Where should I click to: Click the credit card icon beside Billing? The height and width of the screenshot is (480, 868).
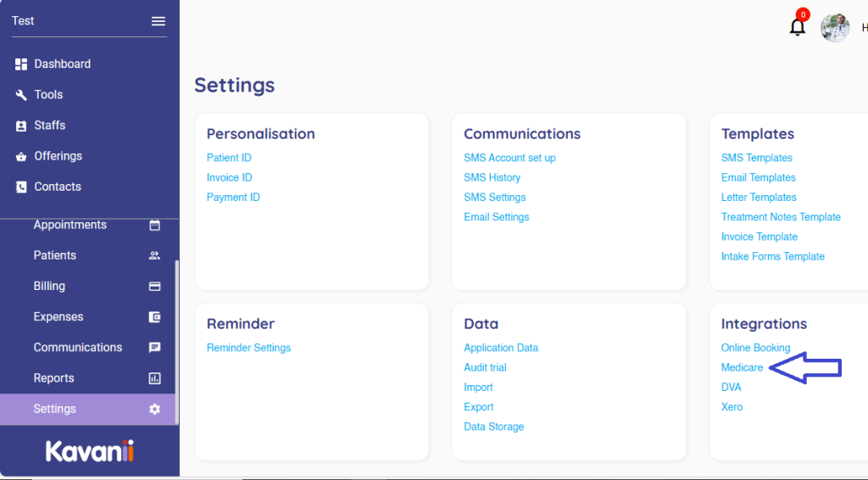pyautogui.click(x=154, y=287)
